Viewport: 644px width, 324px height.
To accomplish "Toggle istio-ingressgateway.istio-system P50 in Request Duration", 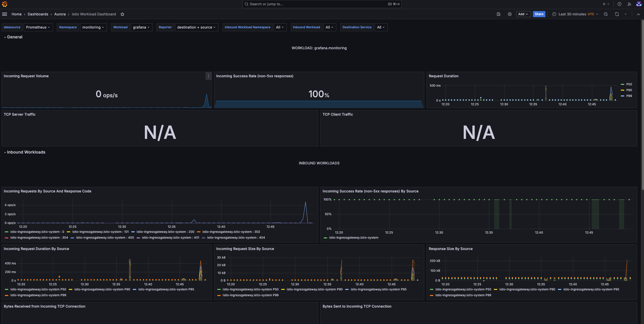I will click(x=38, y=289).
